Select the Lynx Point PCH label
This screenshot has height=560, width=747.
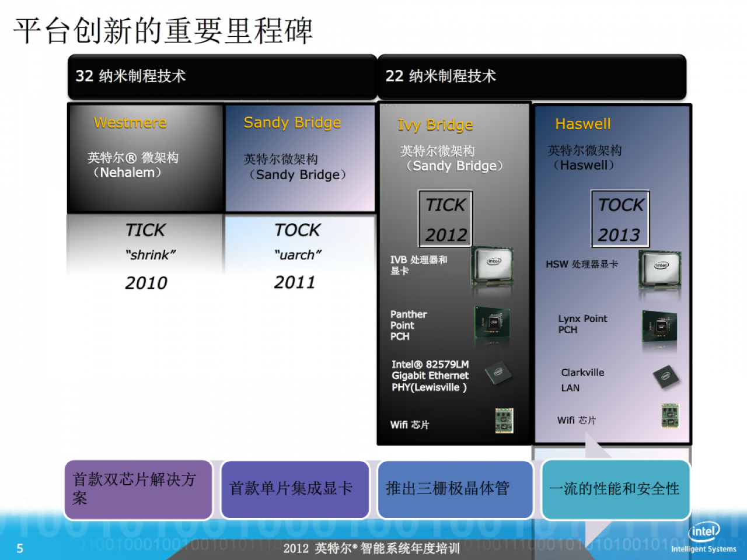point(582,324)
